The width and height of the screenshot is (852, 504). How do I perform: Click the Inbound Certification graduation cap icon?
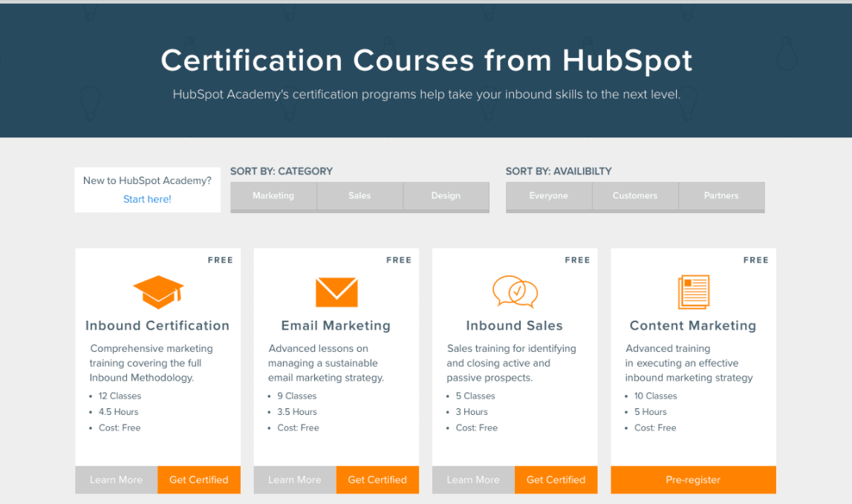pos(158,292)
